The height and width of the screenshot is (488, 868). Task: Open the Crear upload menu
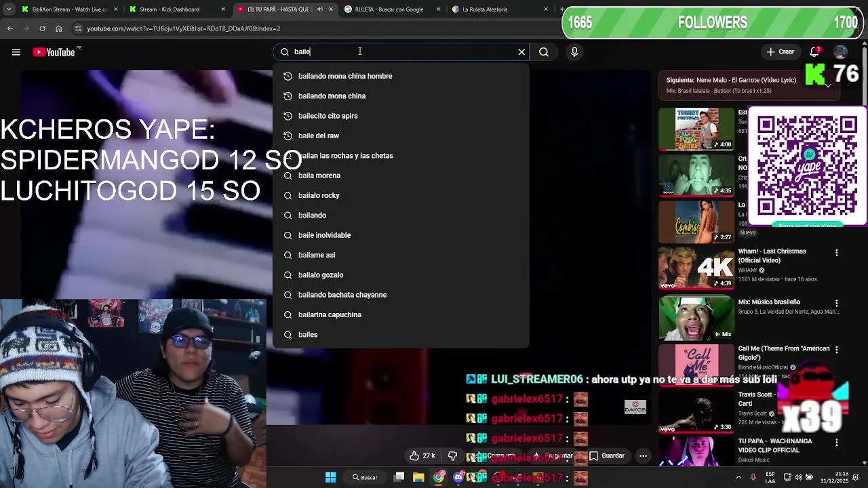click(781, 52)
